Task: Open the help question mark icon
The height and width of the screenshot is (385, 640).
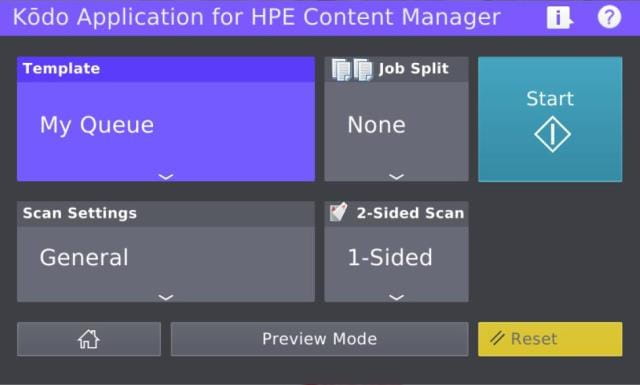Action: tap(609, 17)
